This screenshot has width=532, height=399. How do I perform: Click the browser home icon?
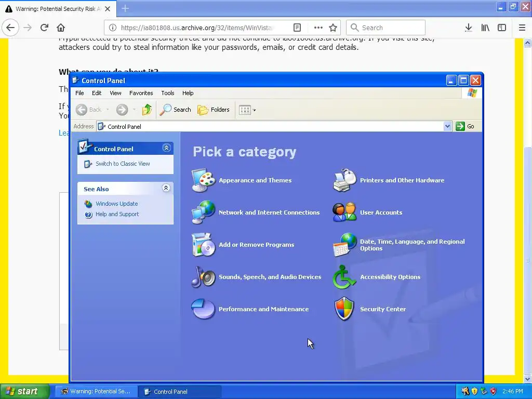(61, 28)
